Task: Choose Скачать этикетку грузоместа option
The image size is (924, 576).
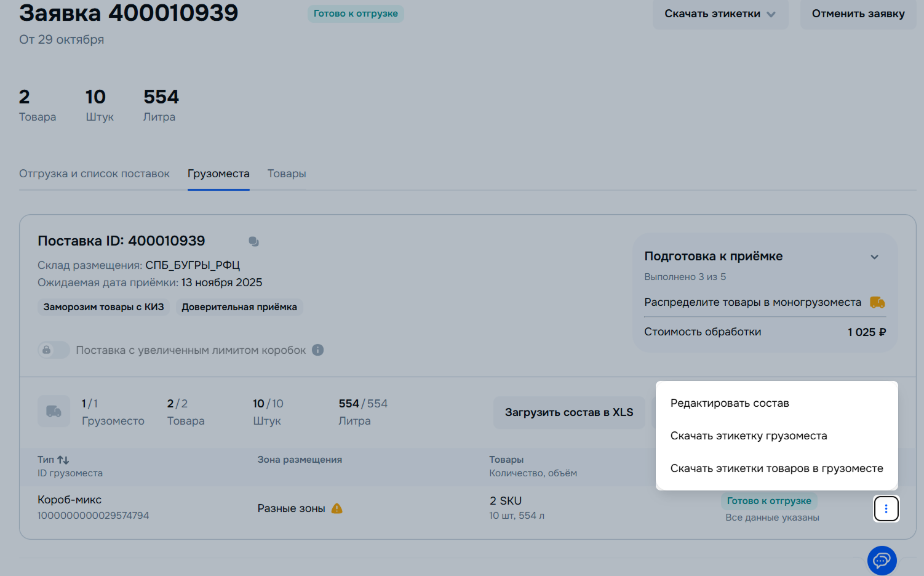Action: coord(749,436)
